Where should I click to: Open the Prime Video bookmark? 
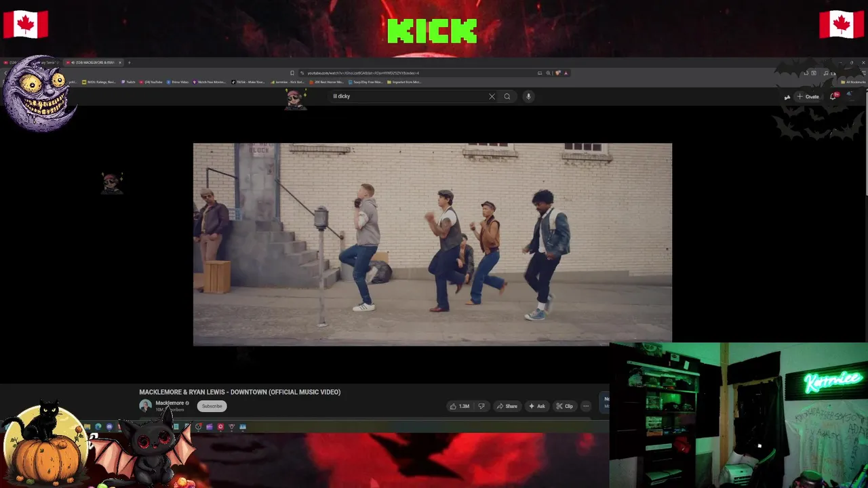[x=178, y=82]
